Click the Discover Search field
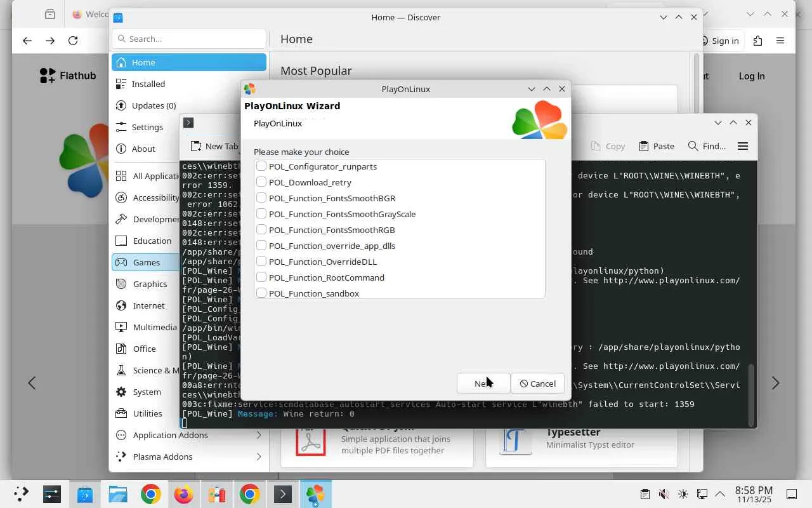812x508 pixels. pos(189,39)
